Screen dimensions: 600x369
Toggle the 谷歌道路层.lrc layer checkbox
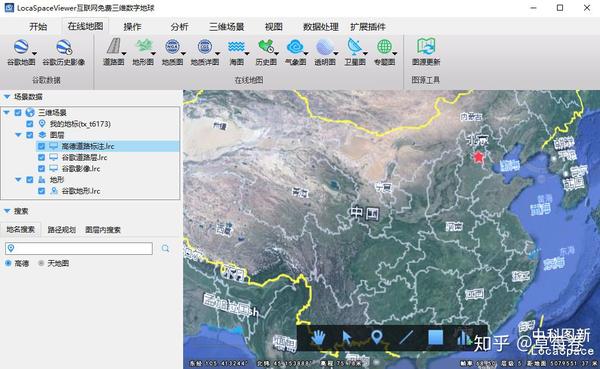pos(41,157)
